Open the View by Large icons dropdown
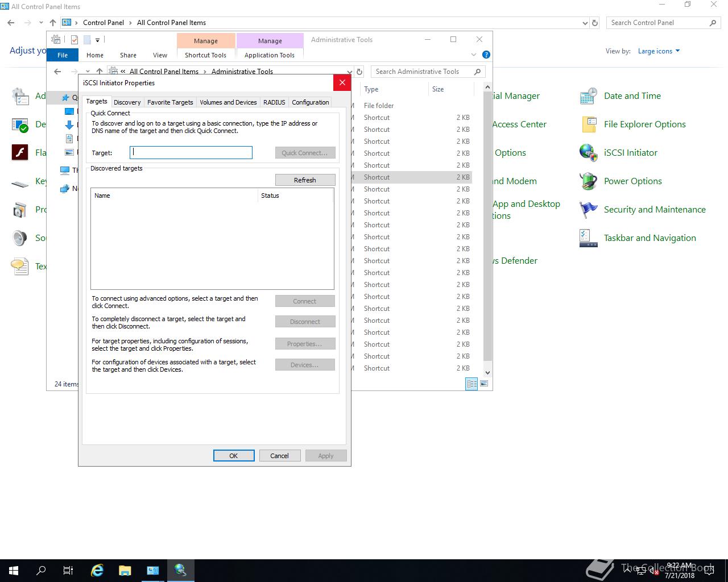 click(659, 51)
